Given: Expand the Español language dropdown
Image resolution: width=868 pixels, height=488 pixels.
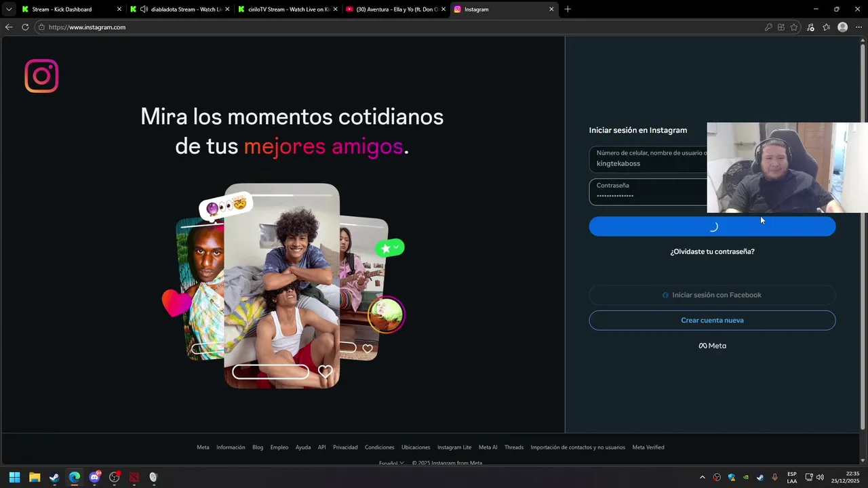Looking at the screenshot, I should pyautogui.click(x=391, y=463).
